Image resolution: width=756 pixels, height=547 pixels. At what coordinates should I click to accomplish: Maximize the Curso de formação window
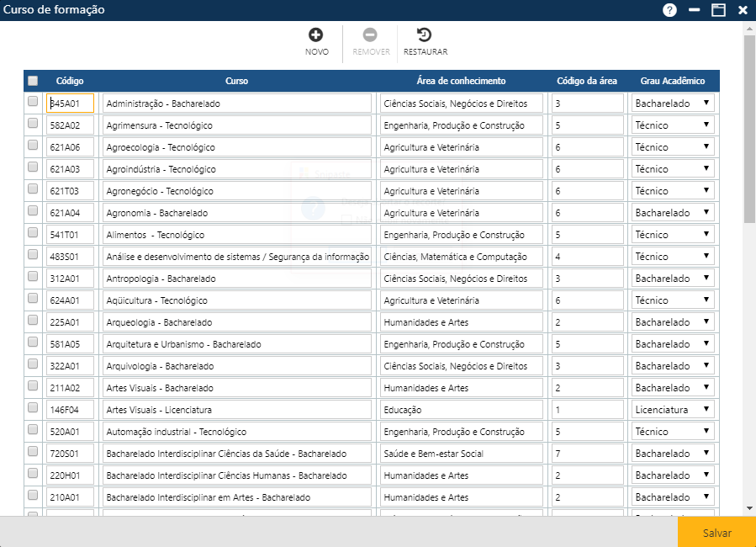click(x=718, y=9)
